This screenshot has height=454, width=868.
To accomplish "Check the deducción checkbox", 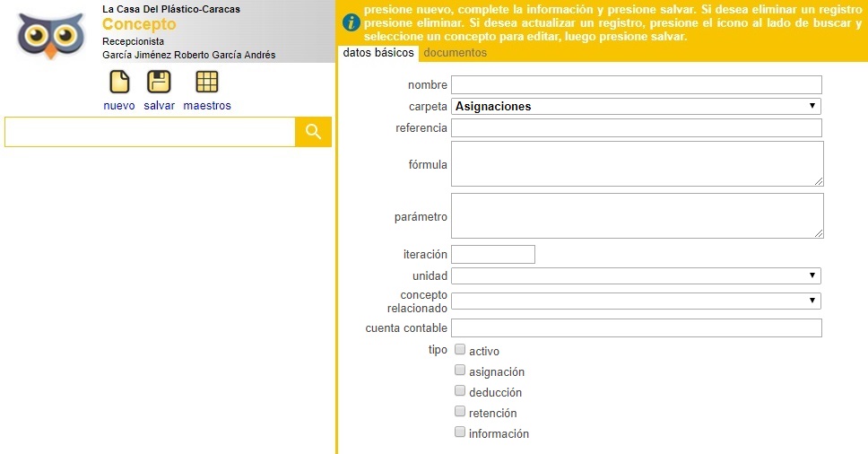I will [460, 390].
